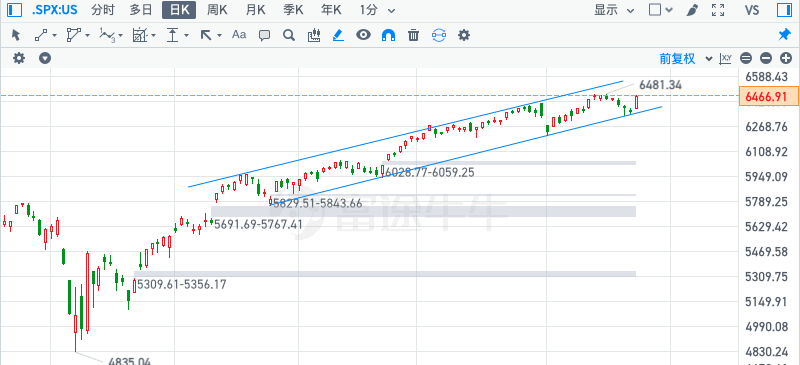This screenshot has height=365, width=800.
Task: Expand the line tool options arrow
Action: [55, 36]
